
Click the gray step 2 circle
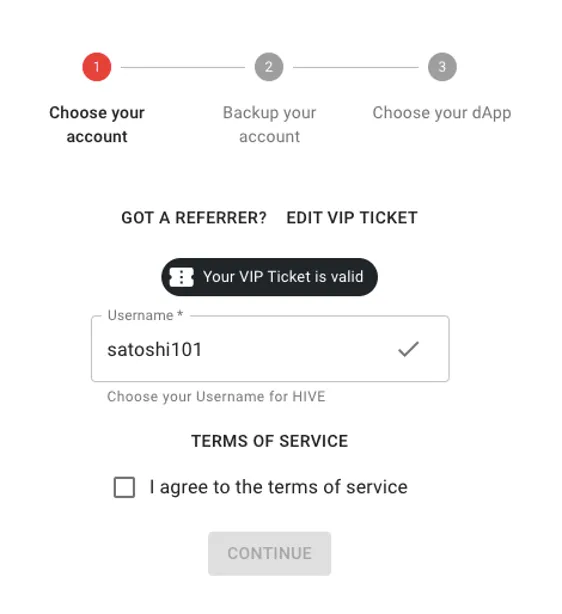[x=269, y=67]
